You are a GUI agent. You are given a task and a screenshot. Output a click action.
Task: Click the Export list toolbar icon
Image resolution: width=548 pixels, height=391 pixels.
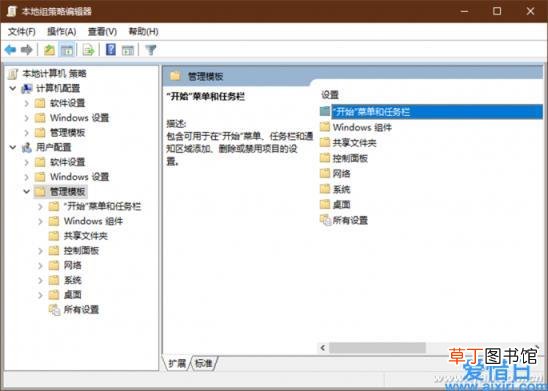tap(88, 50)
